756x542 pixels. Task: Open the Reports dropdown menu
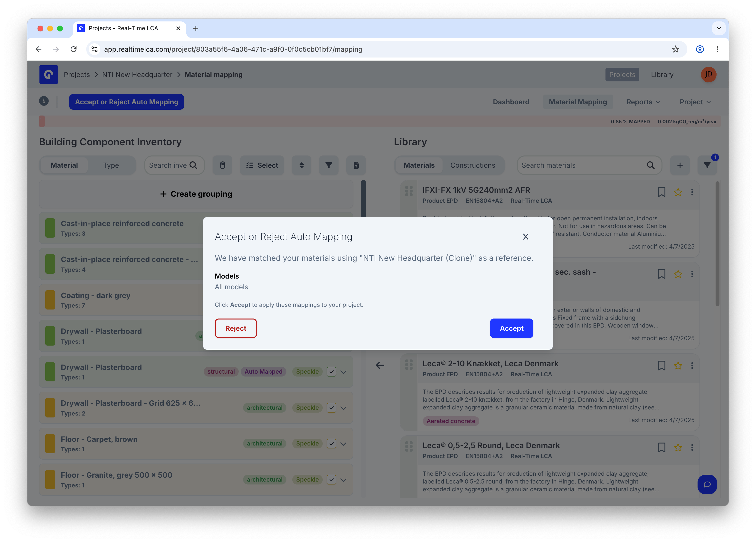pyautogui.click(x=643, y=102)
